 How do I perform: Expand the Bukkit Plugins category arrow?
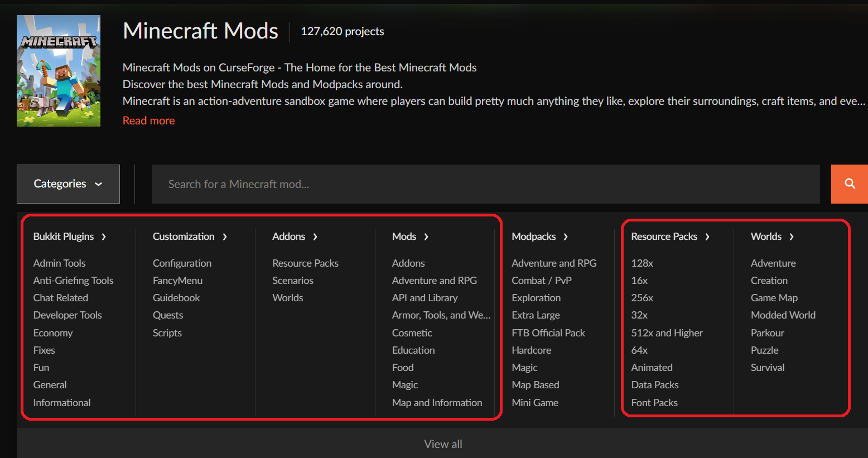click(104, 237)
